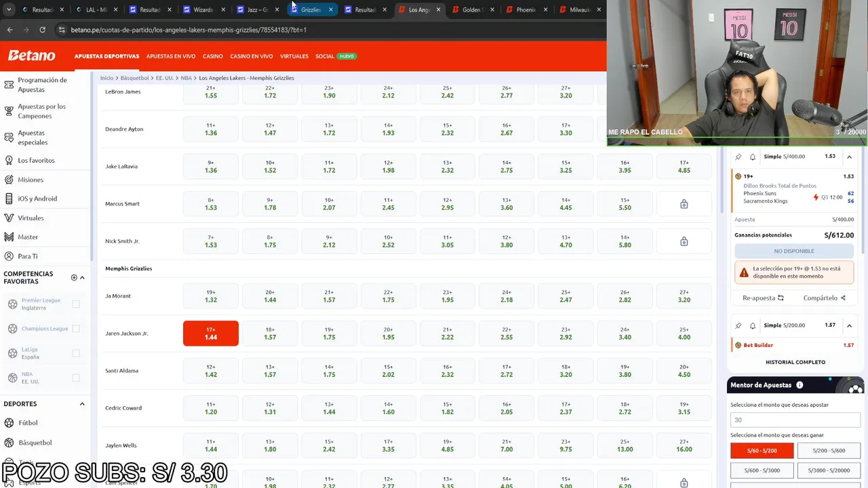The width and height of the screenshot is (868, 488).
Task: Pin the Simple S/200.00 bet slip
Action: coord(738,325)
